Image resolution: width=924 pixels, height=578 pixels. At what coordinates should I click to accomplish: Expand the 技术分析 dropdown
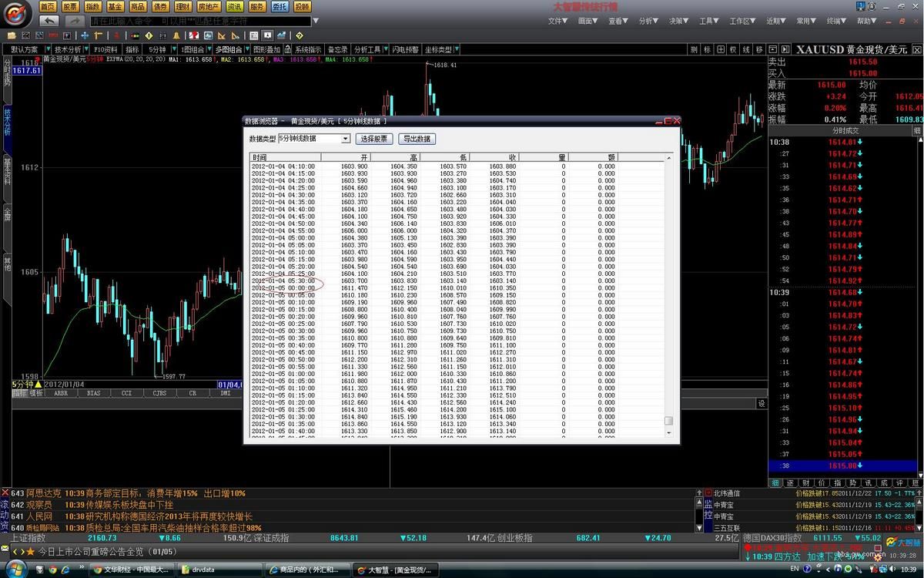(x=86, y=49)
